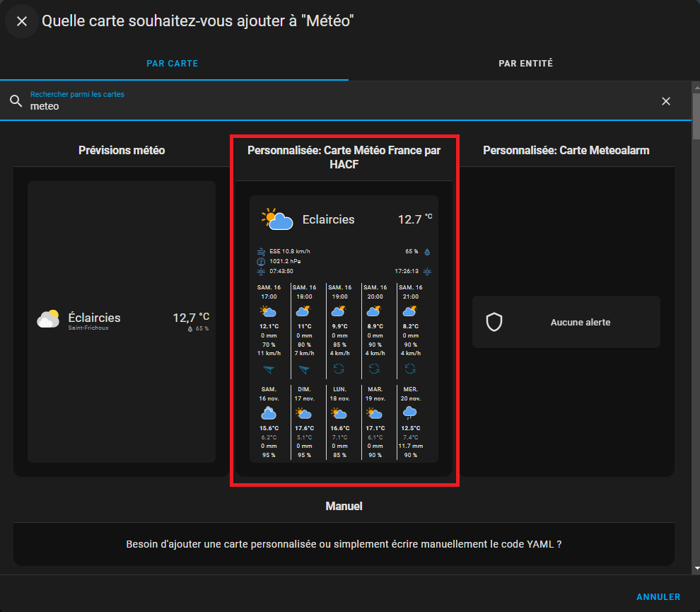Click the wind icon next to ESE 10.8 km/h

(x=261, y=251)
